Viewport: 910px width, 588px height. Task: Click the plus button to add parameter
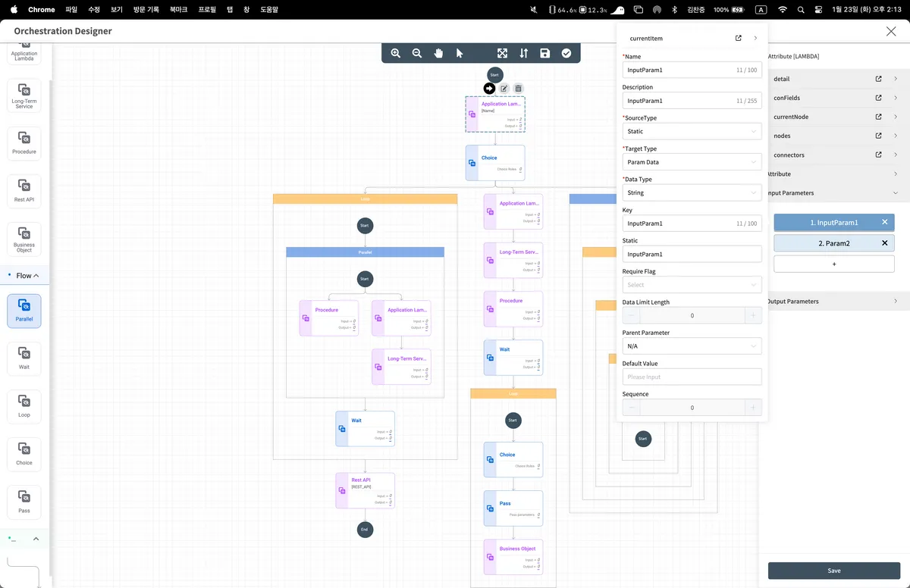click(x=833, y=264)
